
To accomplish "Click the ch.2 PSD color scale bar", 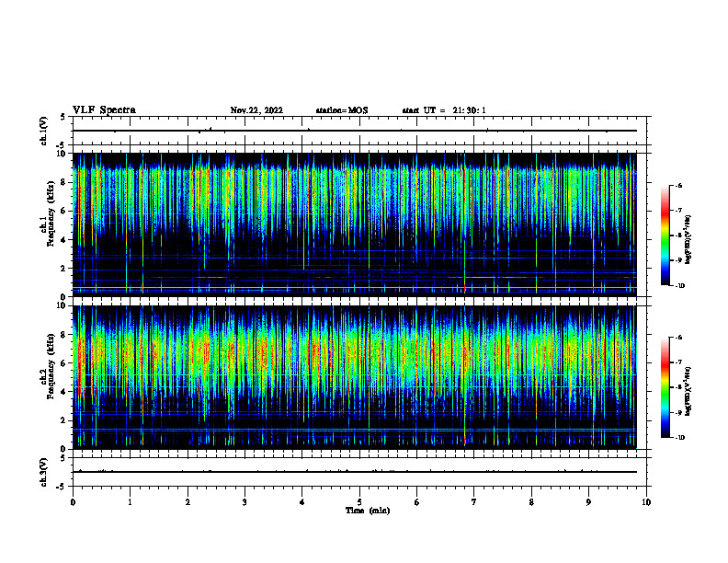I will coord(665,387).
